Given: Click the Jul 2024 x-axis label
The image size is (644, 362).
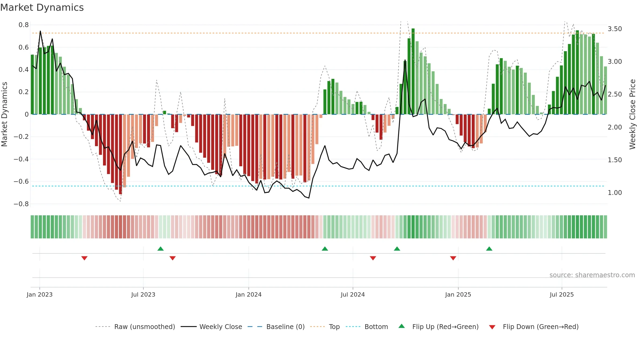Looking at the screenshot, I should [353, 294].
